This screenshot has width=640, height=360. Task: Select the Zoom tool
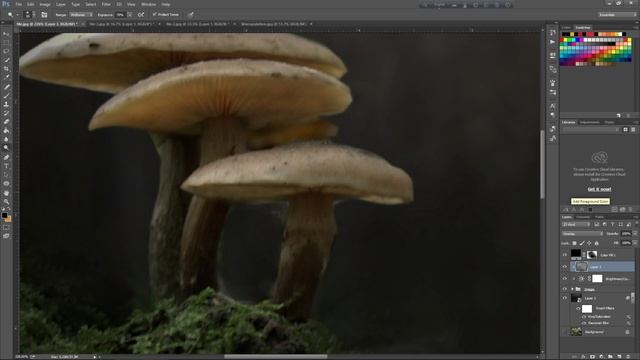tap(6, 201)
